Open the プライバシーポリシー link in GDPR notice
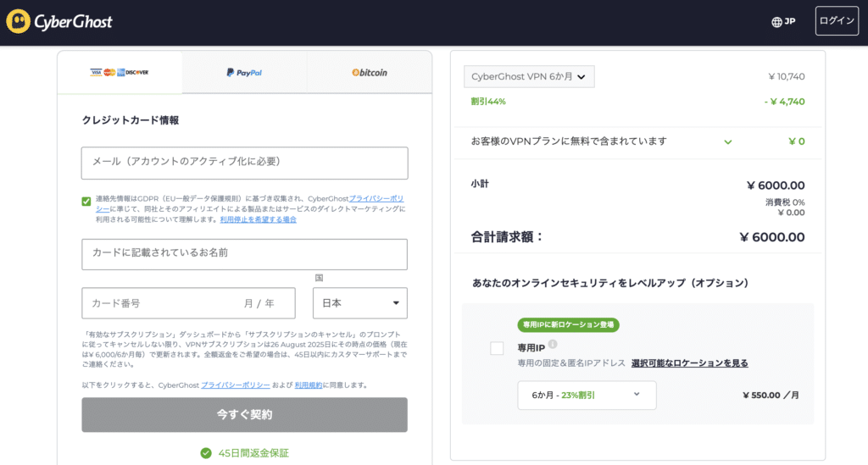This screenshot has height=465, width=868. (x=376, y=198)
